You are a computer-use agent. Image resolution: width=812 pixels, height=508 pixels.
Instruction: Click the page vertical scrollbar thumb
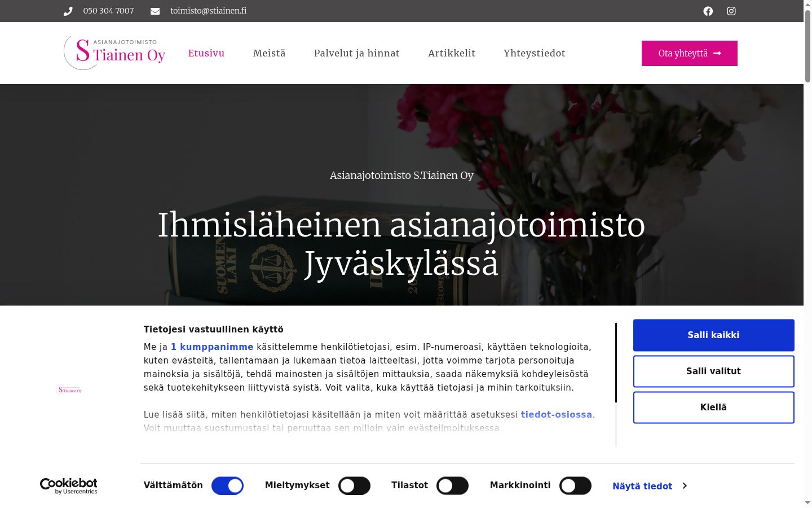click(x=807, y=46)
